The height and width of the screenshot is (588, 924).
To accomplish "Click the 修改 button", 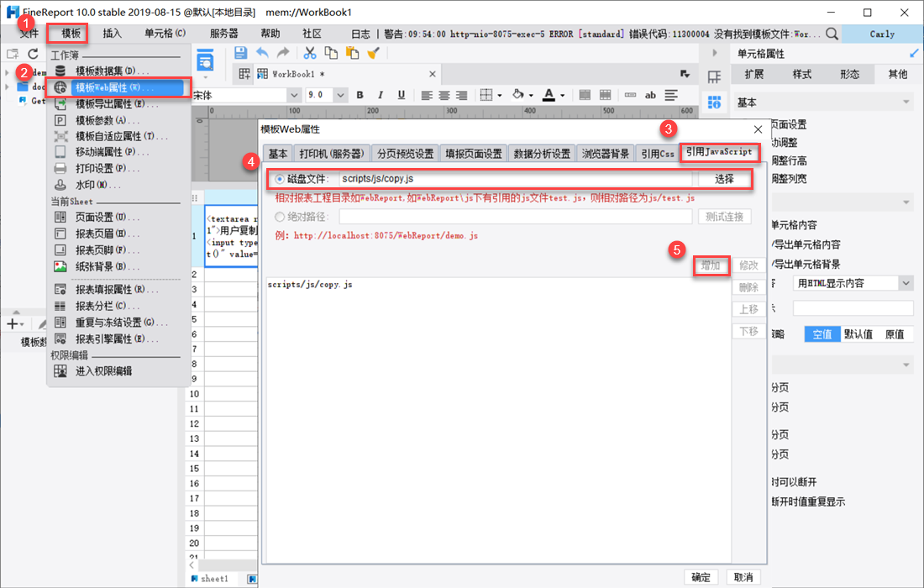I will click(748, 265).
